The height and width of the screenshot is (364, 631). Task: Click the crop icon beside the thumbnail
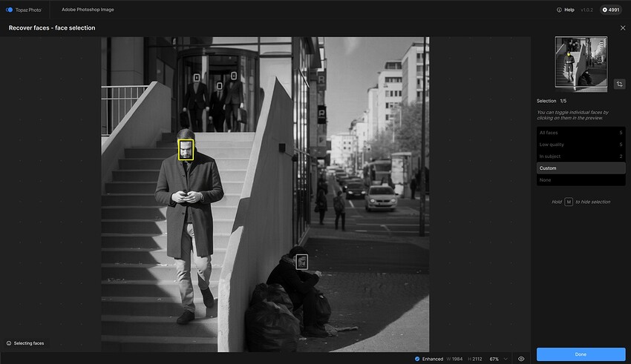[x=620, y=85]
